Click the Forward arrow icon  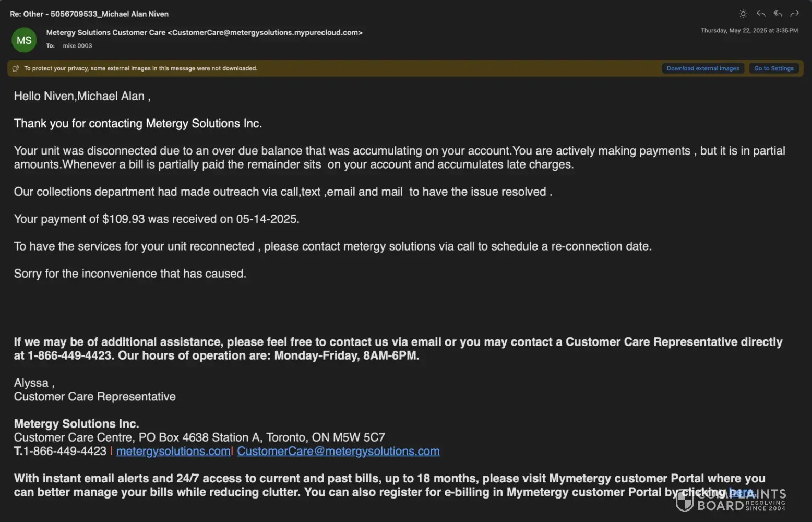pyautogui.click(x=794, y=14)
